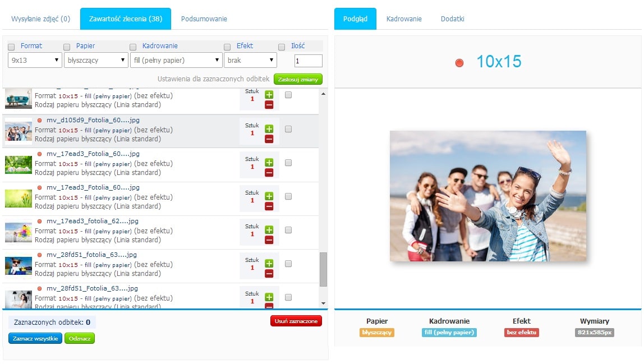Increase quantity of the woman-in-white photo
The width and height of the screenshot is (644, 364).
pyautogui.click(x=269, y=297)
